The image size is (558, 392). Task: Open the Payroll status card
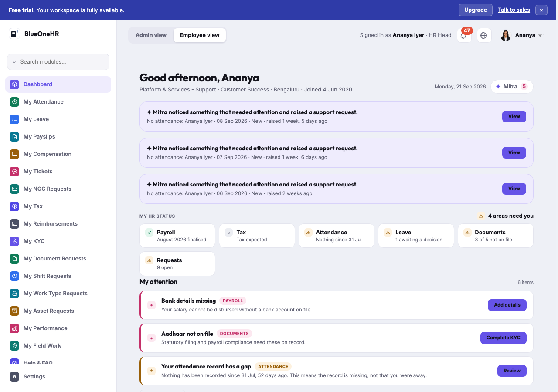(177, 236)
